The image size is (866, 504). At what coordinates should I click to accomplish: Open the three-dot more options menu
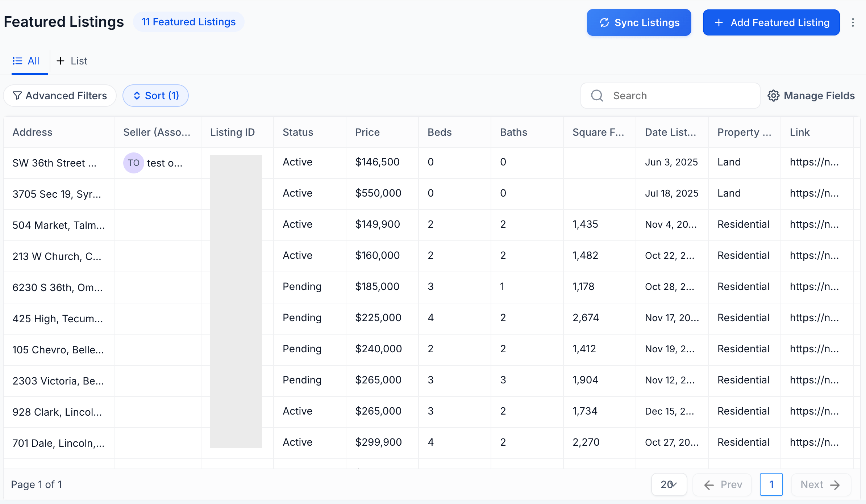(x=853, y=22)
